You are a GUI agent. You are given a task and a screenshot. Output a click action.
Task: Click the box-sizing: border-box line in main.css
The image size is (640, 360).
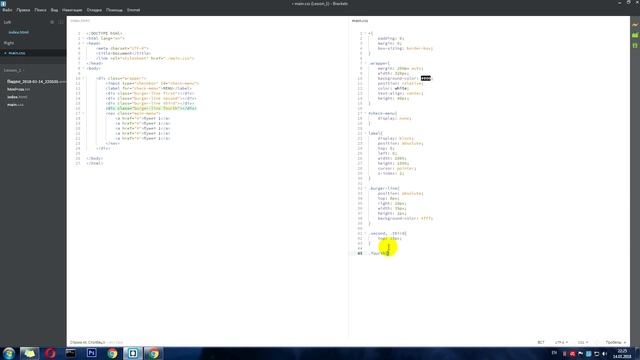point(405,48)
